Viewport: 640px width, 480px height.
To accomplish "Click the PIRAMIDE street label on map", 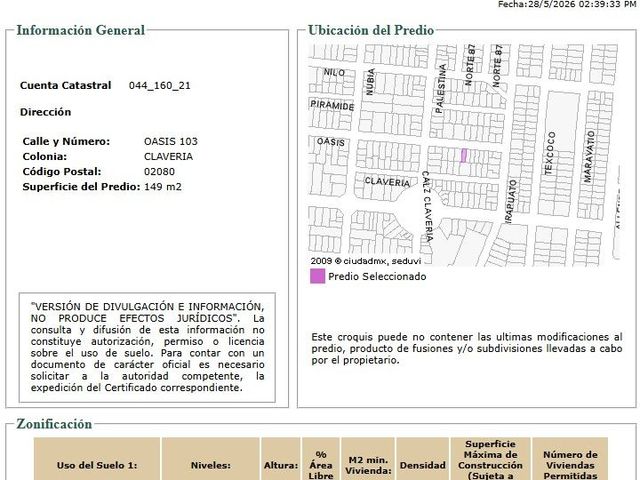I will click(x=332, y=105).
